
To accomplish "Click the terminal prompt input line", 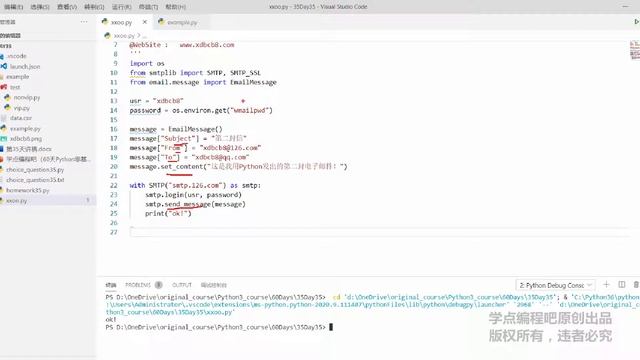I will coord(219,327).
